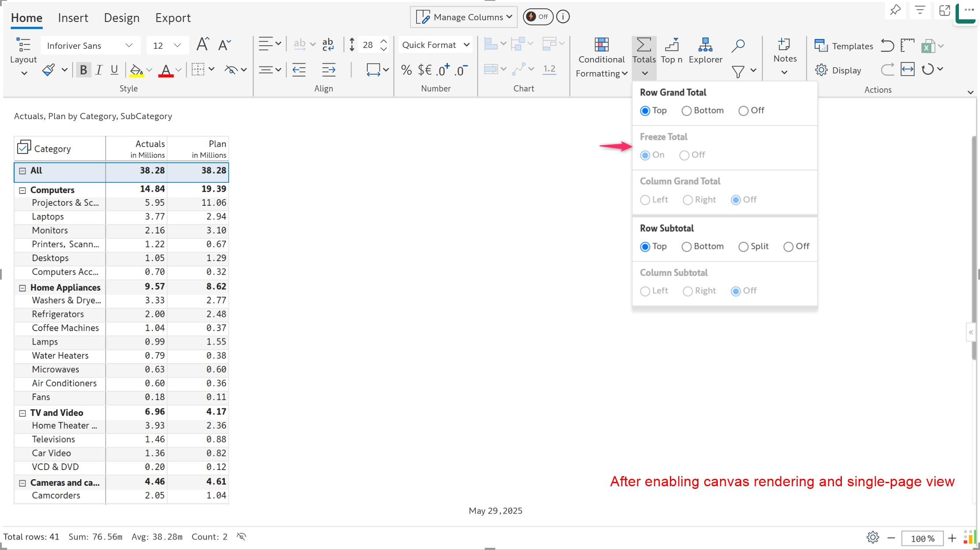Collapse the Computers category row

[x=22, y=190]
